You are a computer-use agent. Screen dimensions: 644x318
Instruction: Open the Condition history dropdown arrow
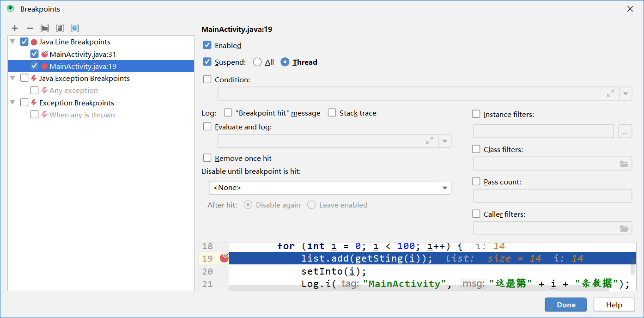click(626, 94)
